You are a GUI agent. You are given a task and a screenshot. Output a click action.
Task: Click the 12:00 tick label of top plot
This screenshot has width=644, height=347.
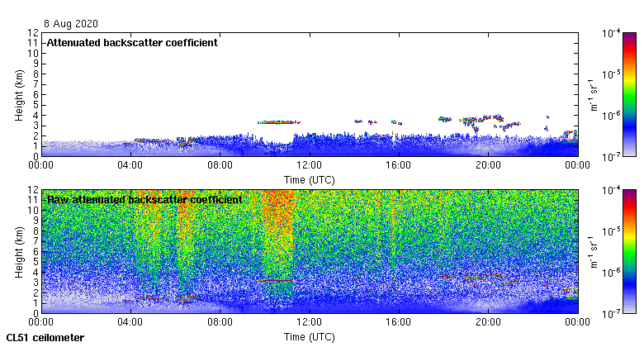[x=310, y=165]
